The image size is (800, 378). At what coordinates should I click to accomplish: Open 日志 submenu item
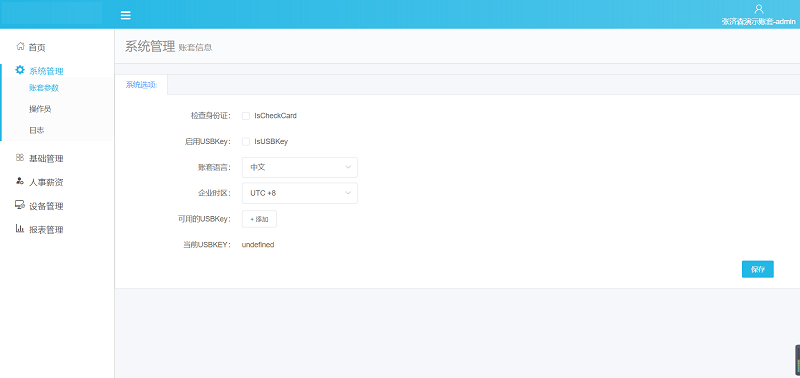[x=37, y=131]
